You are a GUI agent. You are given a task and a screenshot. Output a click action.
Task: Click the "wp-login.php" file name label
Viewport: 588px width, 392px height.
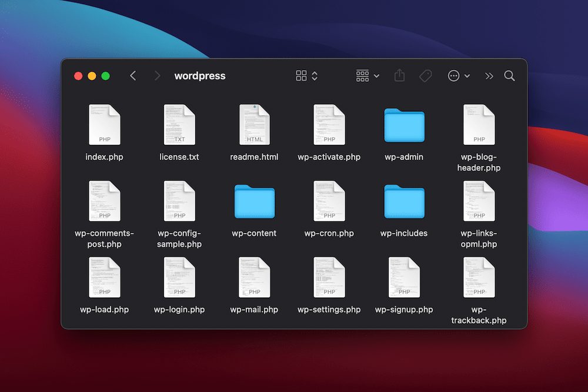[179, 310]
